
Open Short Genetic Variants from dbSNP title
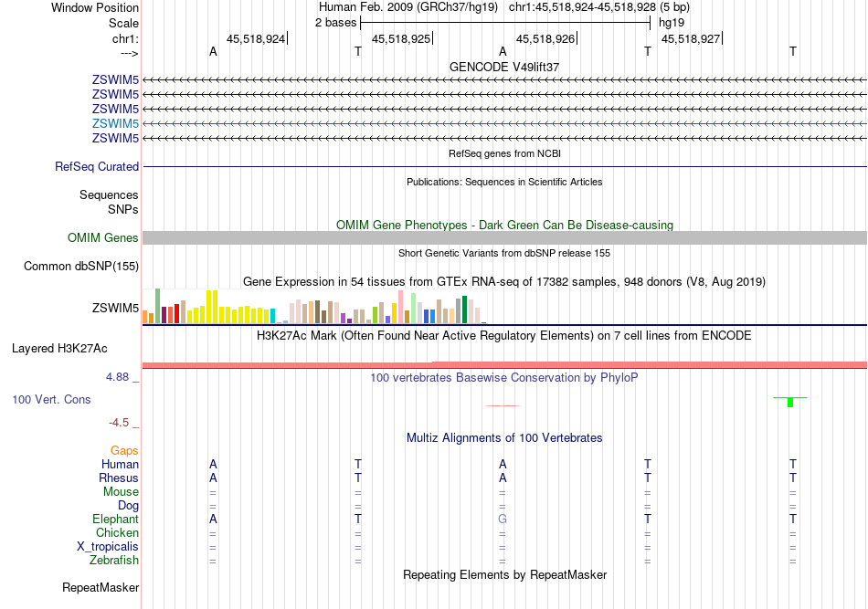point(504,253)
